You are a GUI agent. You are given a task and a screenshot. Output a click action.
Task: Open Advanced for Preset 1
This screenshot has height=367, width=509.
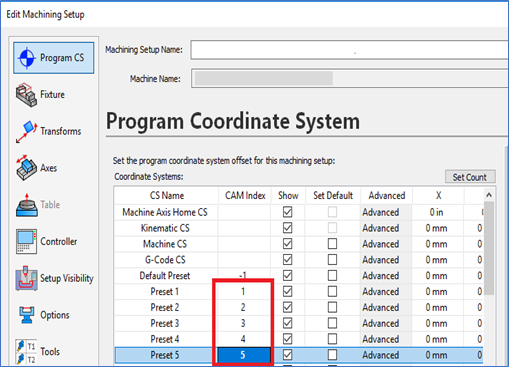tap(386, 292)
